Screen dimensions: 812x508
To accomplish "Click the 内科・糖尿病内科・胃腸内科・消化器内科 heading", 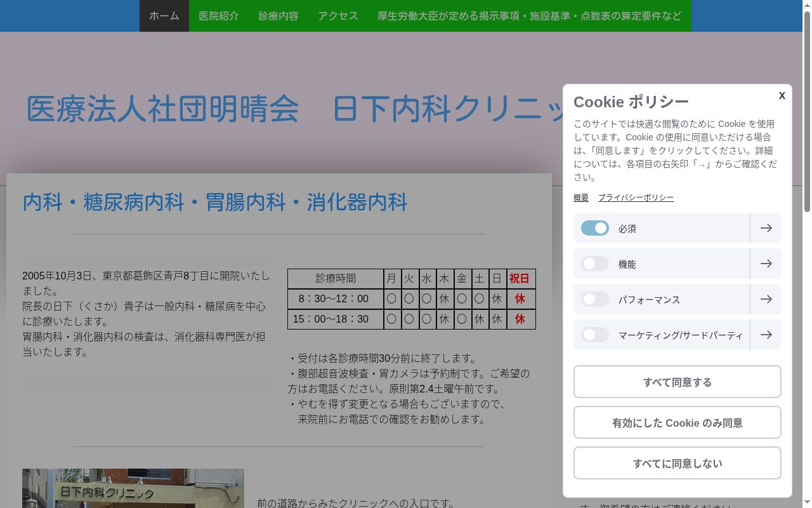I will (x=215, y=202).
